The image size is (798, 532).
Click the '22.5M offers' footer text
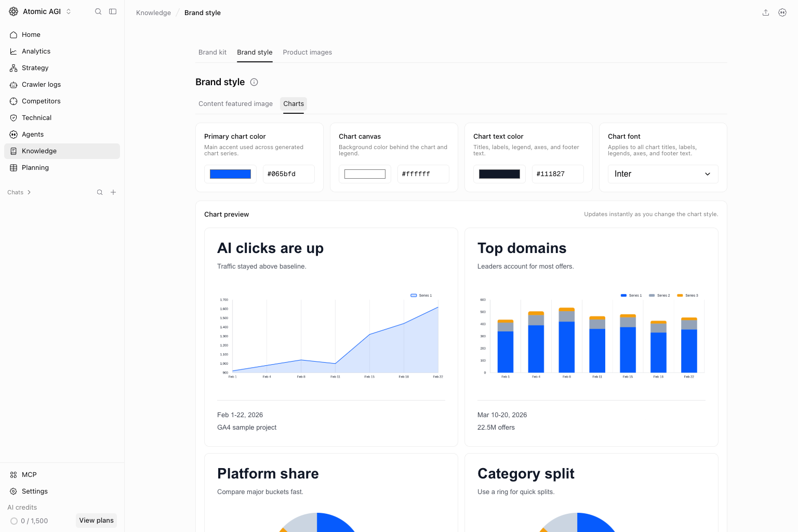pyautogui.click(x=496, y=428)
